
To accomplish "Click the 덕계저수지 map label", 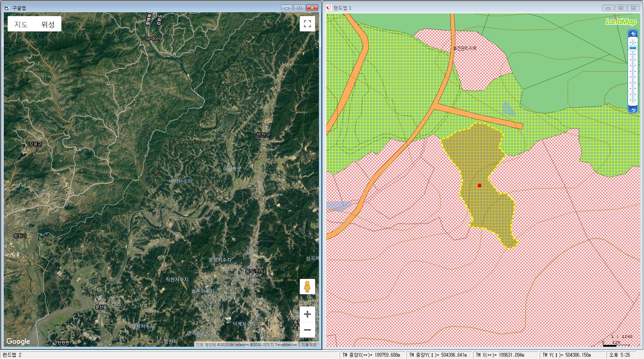I will click(244, 324).
